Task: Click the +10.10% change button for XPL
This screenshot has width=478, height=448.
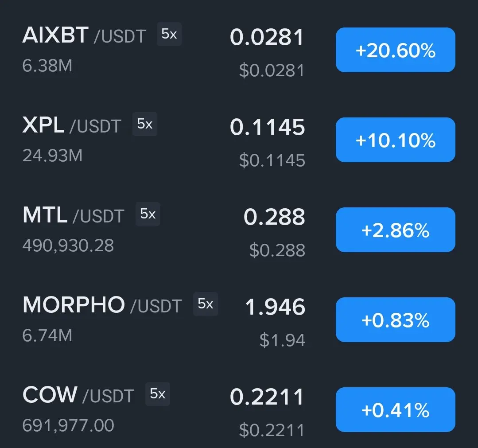Action: point(396,140)
